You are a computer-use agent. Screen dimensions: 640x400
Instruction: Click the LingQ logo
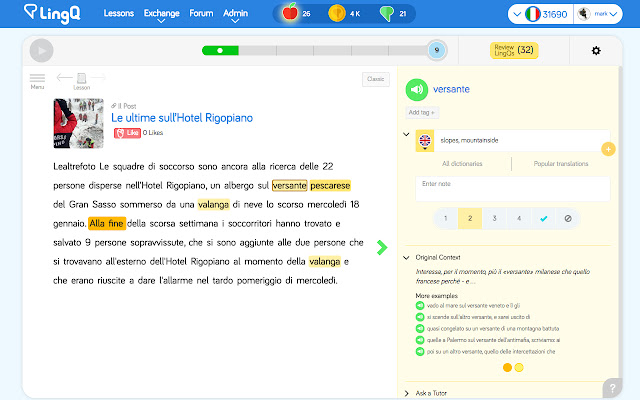pos(52,13)
